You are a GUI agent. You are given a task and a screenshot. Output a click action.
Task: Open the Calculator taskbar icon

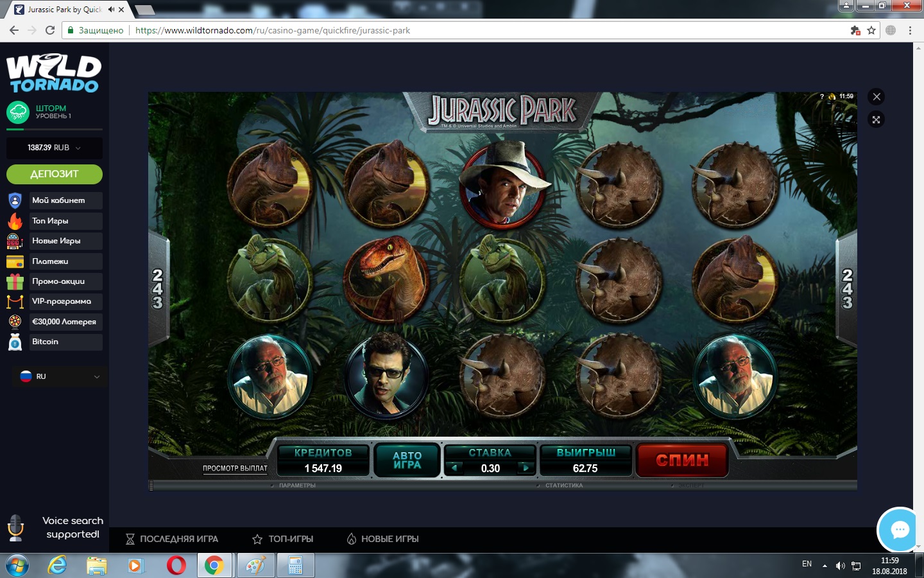click(x=295, y=566)
